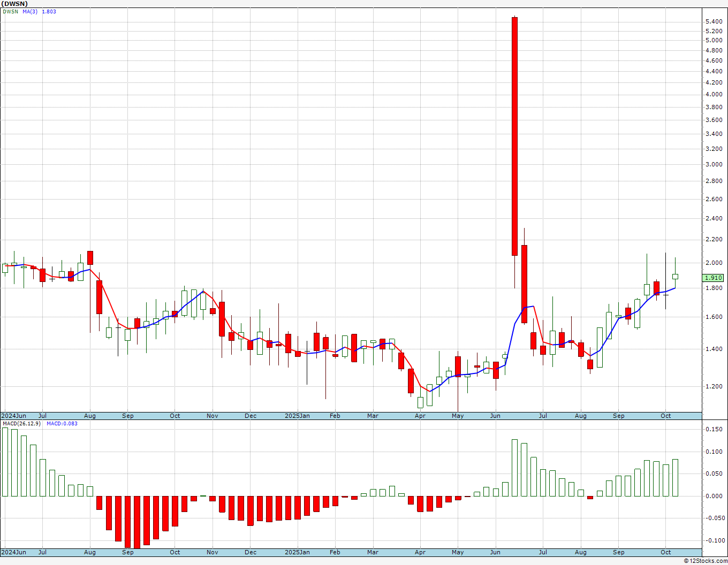Click the 2.000 price axis label
This screenshot has height=565, width=728.
pos(714,263)
